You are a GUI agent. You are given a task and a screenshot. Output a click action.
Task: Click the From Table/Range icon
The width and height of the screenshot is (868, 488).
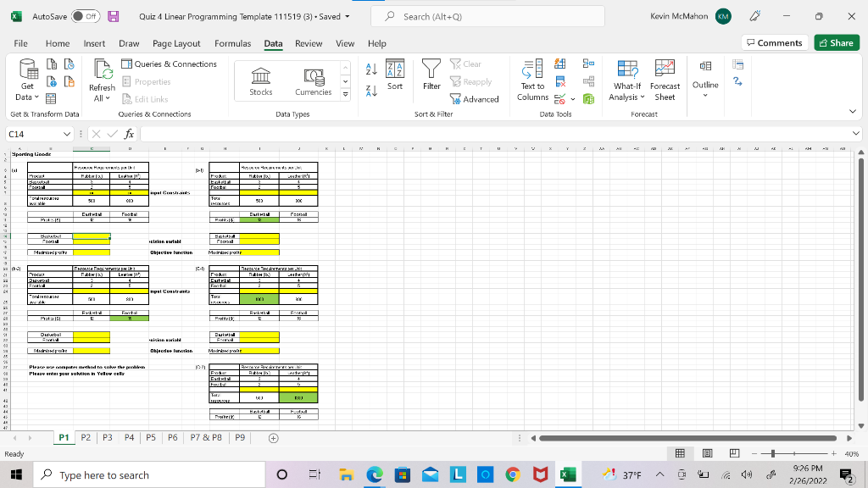(51, 99)
